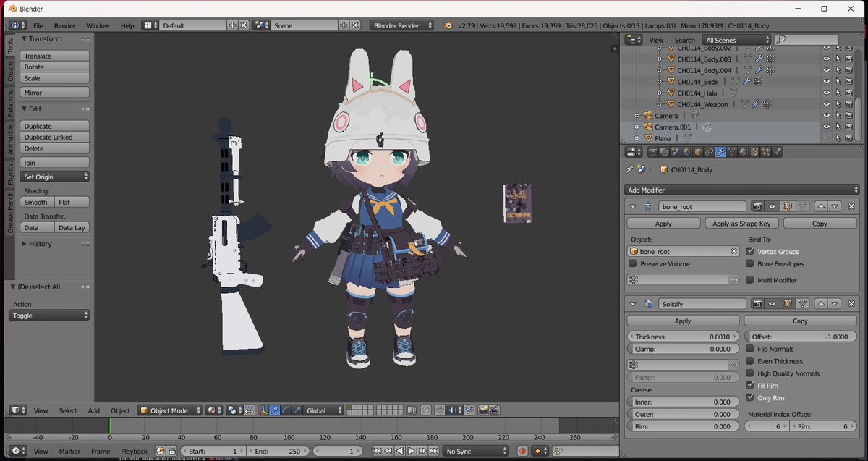Toggle the 3D manipulator axes icon

pos(264,410)
